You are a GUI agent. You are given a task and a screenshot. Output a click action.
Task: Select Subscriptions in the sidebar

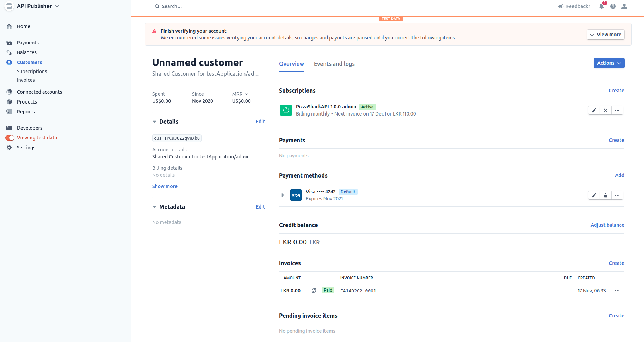tap(32, 71)
